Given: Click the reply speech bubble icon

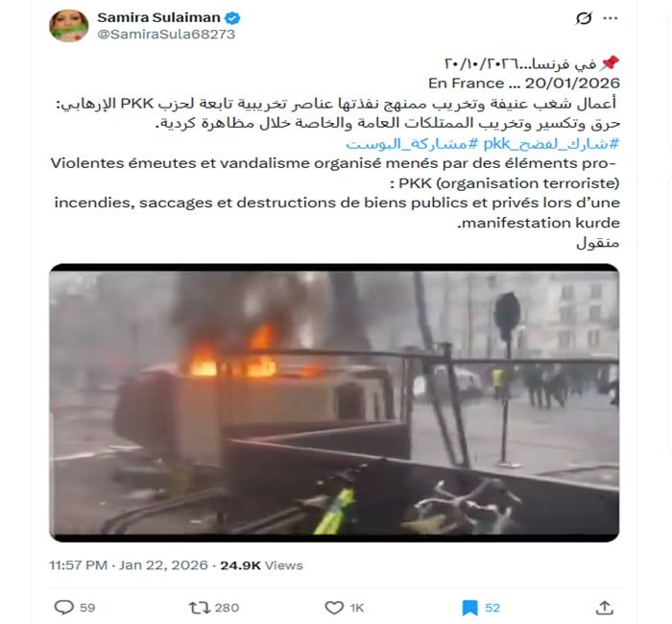Looking at the screenshot, I should pyautogui.click(x=64, y=608).
